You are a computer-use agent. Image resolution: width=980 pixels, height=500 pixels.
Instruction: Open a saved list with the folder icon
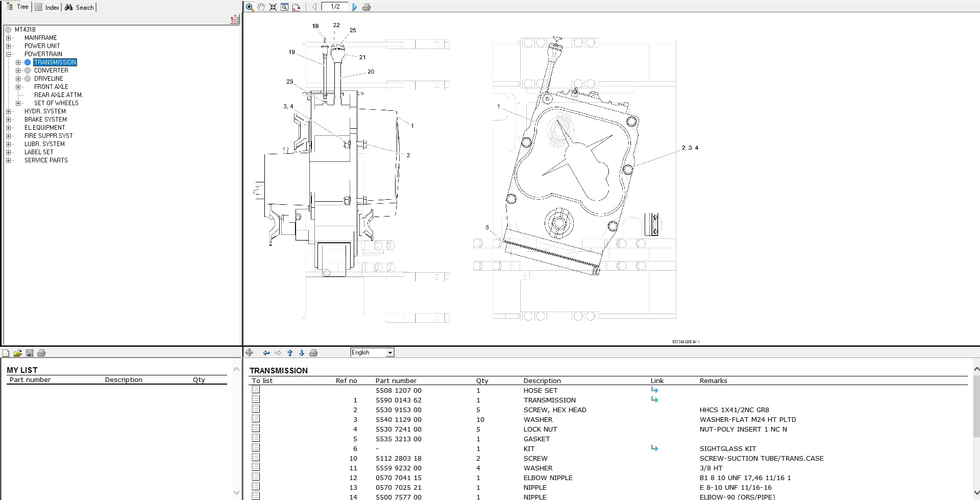tap(17, 353)
